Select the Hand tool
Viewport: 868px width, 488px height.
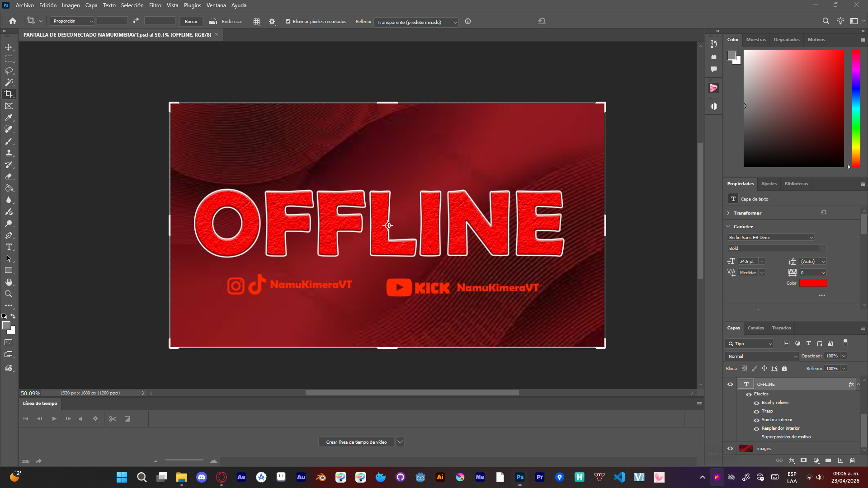(9, 282)
